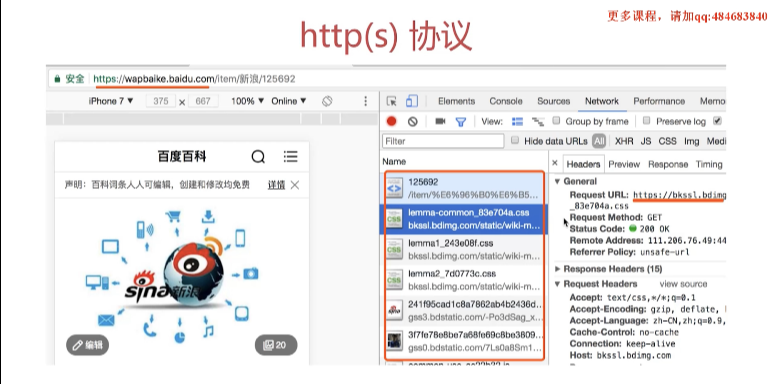This screenshot has width=770, height=384.
Task: Click the inspect element picker icon
Action: 391,101
